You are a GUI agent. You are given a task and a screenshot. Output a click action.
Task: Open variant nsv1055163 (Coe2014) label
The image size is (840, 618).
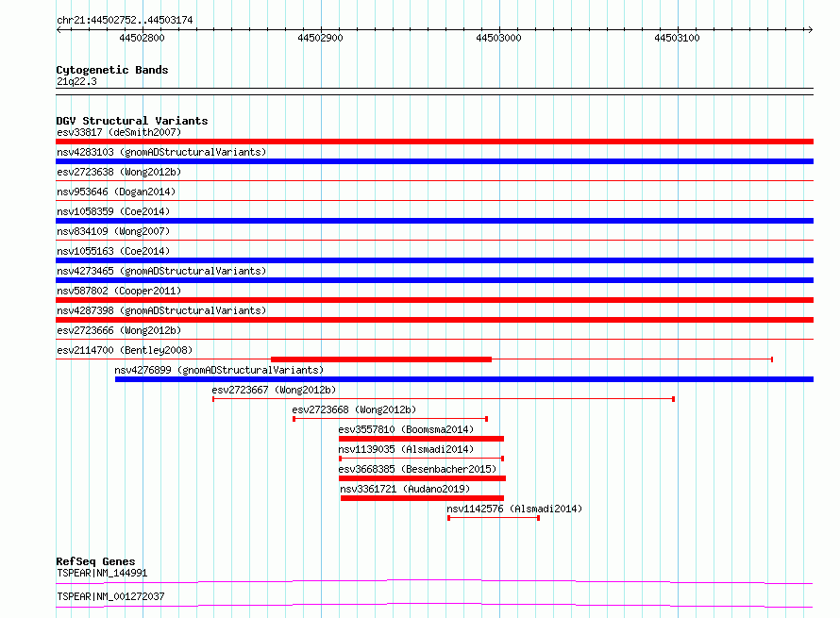click(113, 251)
